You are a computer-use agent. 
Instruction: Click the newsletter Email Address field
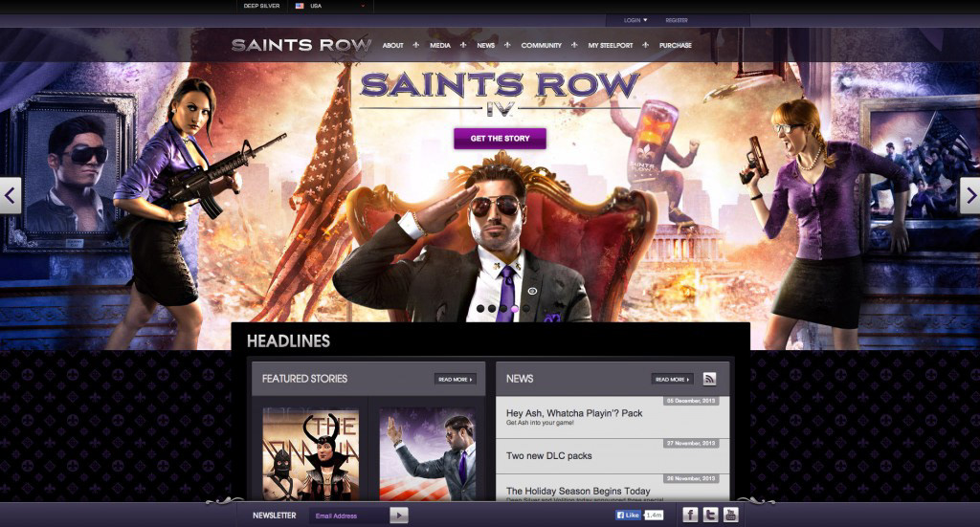pyautogui.click(x=349, y=516)
